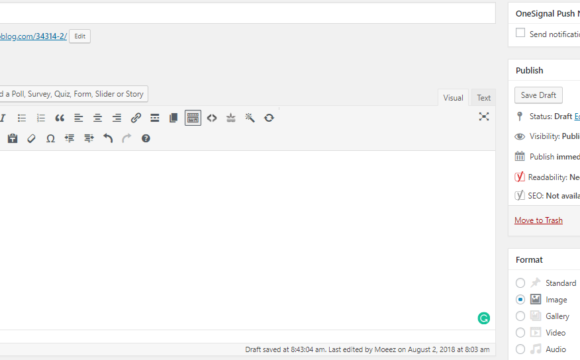Switch to the Text editor tab
580x360 pixels.
pos(483,98)
